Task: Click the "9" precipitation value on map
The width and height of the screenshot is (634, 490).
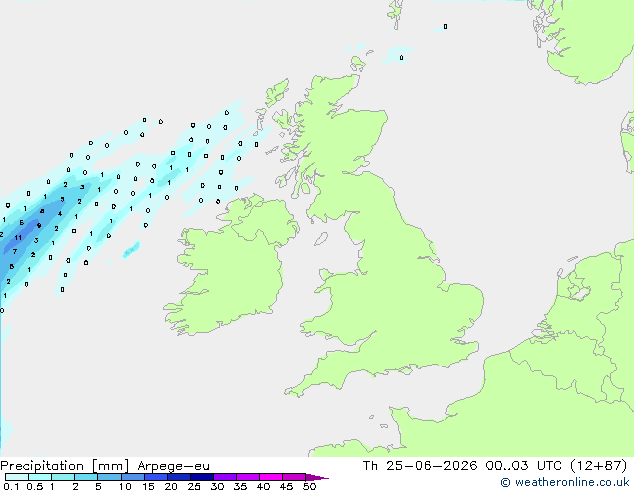Action: pos(39,226)
